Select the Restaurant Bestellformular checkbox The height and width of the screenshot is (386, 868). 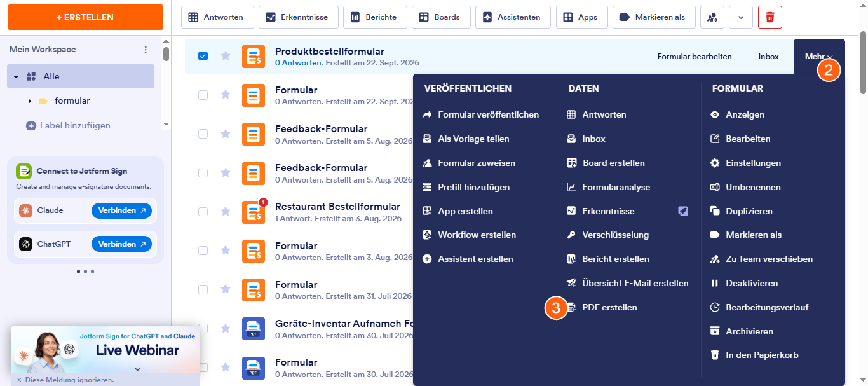[x=203, y=212]
